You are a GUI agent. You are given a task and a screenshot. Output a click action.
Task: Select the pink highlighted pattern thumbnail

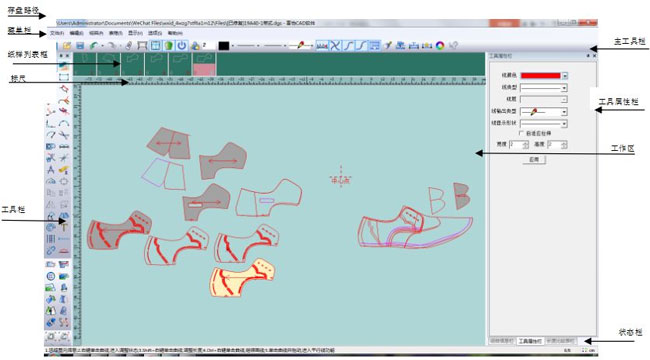205,64
